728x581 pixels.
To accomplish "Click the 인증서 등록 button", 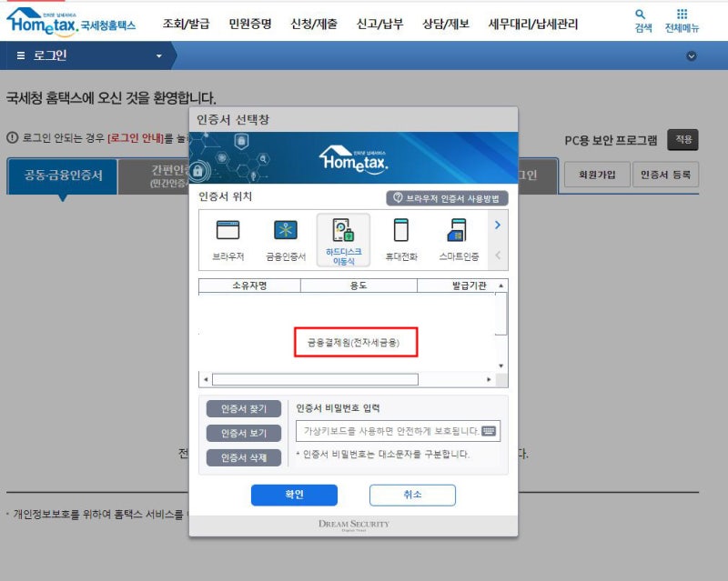I will [665, 175].
